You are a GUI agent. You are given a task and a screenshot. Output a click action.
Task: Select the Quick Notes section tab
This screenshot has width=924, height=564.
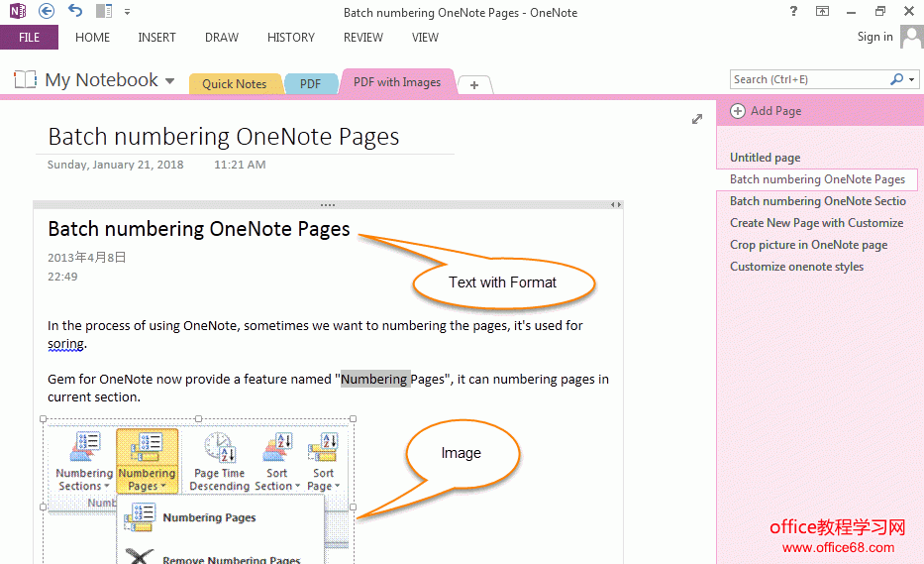[234, 84]
